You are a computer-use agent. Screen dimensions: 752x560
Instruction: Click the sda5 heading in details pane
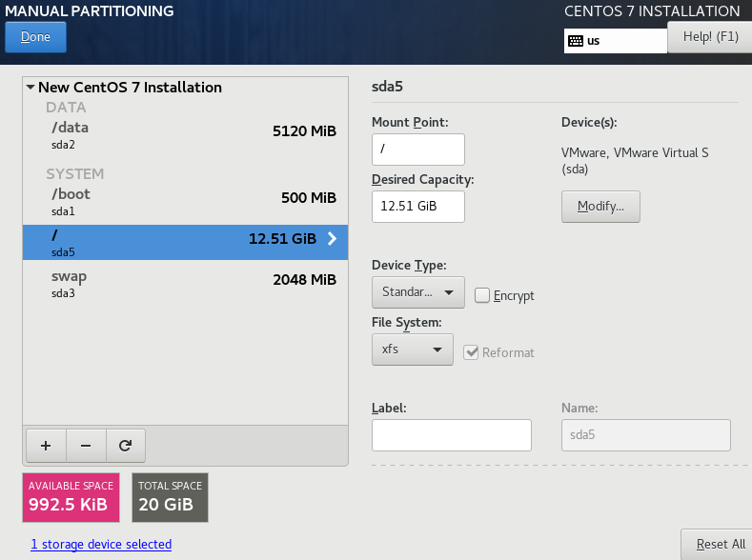tap(387, 87)
